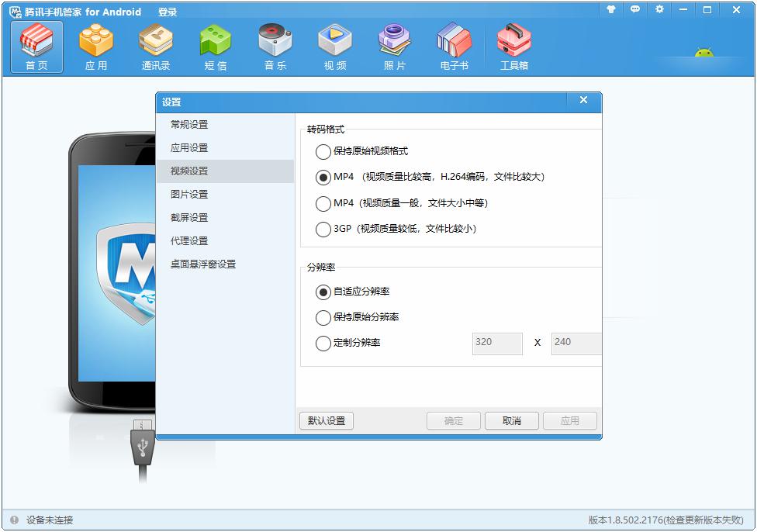Select MP4 high quality H.264 option
This screenshot has height=532, width=757.
(x=430, y=177)
